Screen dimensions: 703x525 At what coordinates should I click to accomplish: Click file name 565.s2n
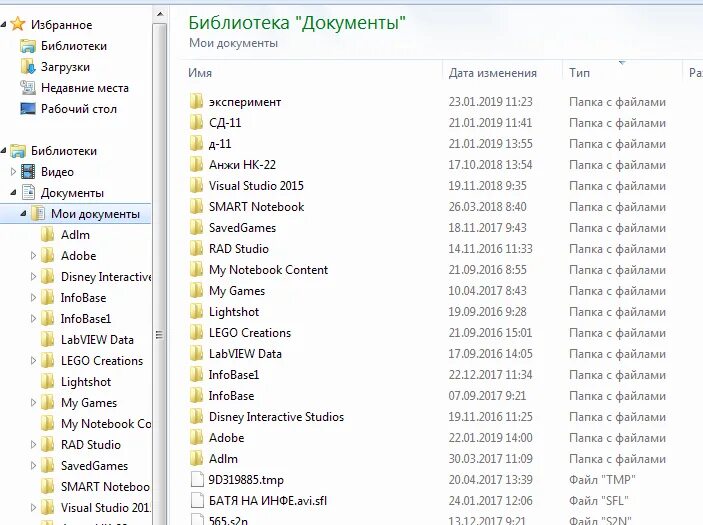click(x=228, y=521)
